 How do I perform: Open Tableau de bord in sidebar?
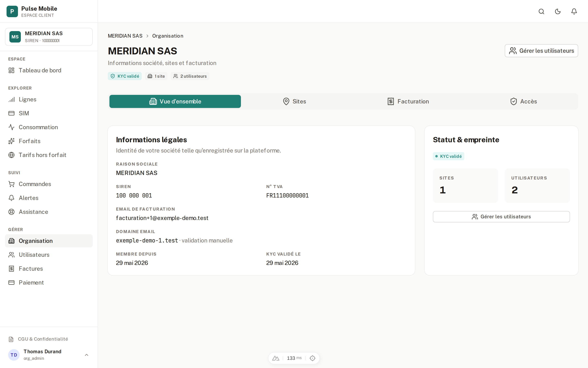(x=49, y=70)
